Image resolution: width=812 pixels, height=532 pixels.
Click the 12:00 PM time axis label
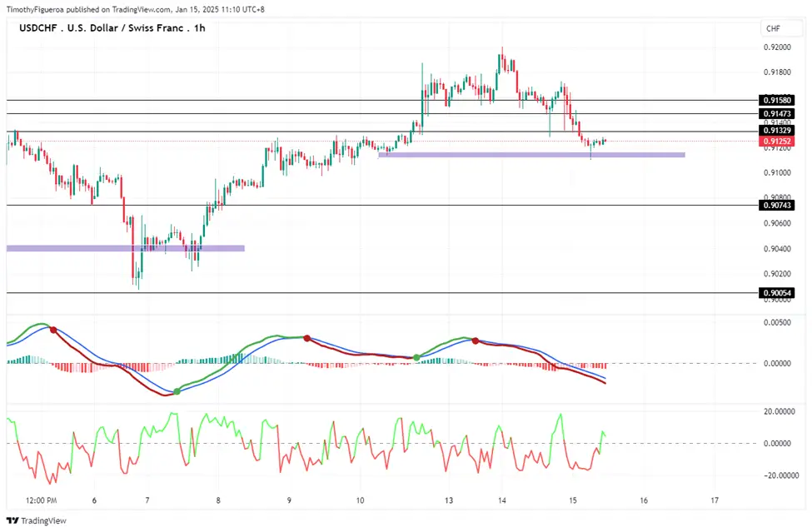tap(42, 500)
